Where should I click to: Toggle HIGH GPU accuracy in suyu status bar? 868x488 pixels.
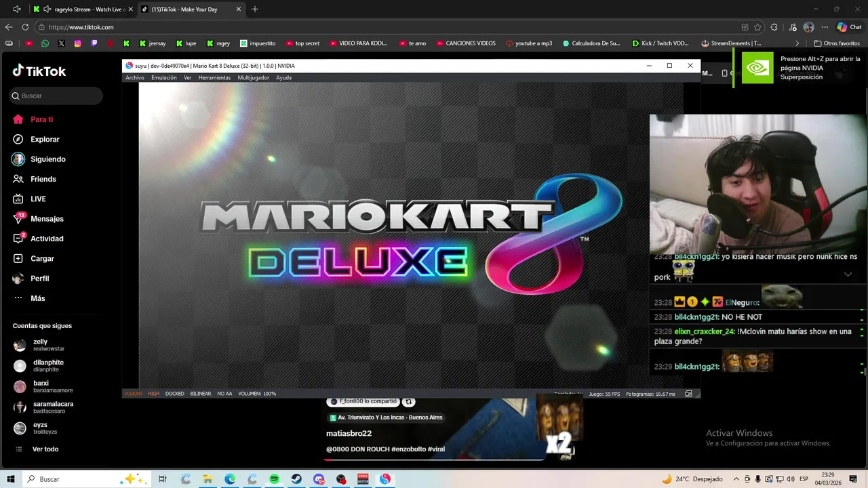[154, 394]
